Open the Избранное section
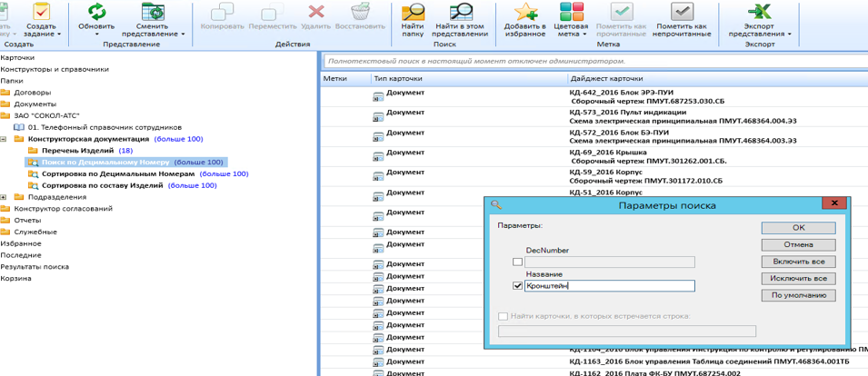Screen dimensions: 868x376 tap(21, 243)
